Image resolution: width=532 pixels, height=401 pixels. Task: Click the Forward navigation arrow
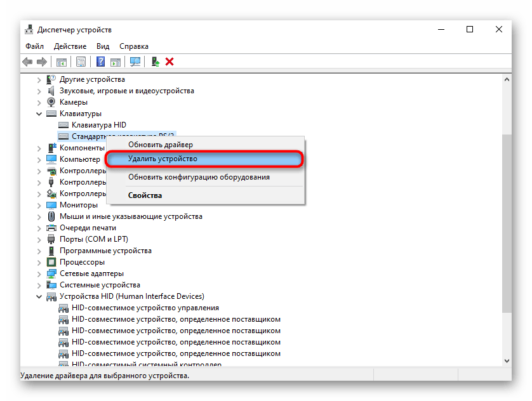tap(41, 62)
